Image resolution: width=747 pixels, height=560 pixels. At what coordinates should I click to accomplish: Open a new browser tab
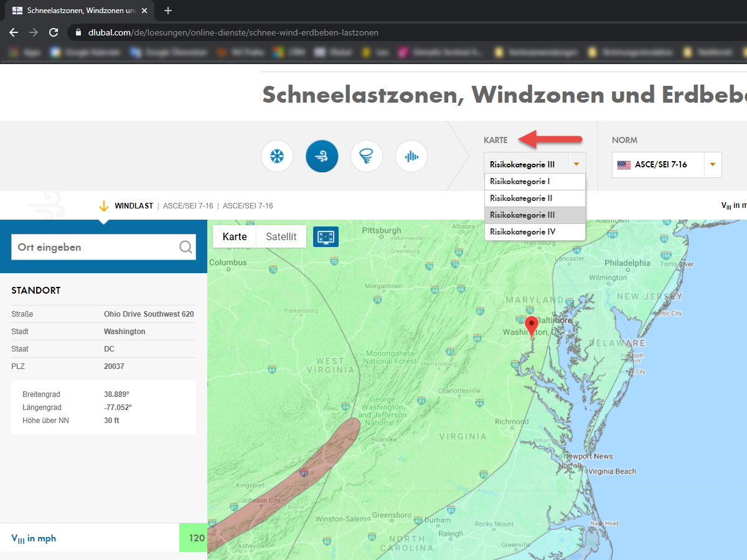[x=167, y=11]
